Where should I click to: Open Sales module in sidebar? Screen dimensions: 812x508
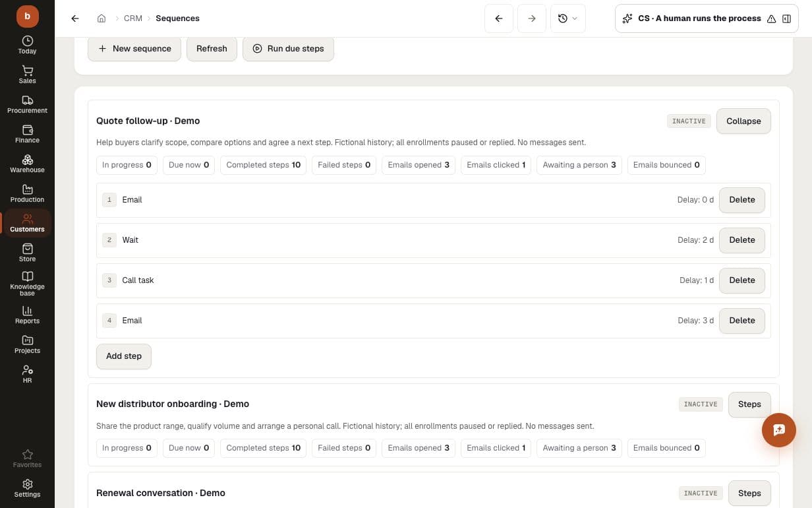(x=27, y=75)
